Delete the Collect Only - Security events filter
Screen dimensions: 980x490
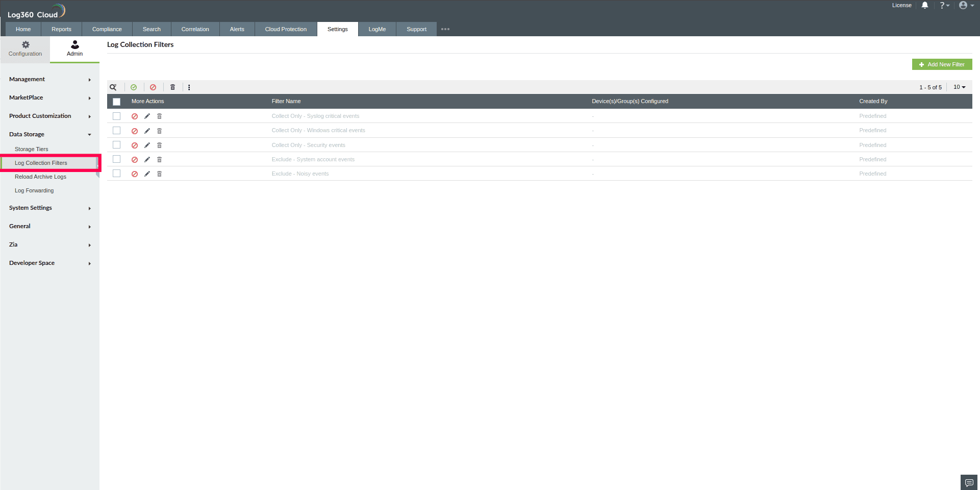[x=159, y=145]
